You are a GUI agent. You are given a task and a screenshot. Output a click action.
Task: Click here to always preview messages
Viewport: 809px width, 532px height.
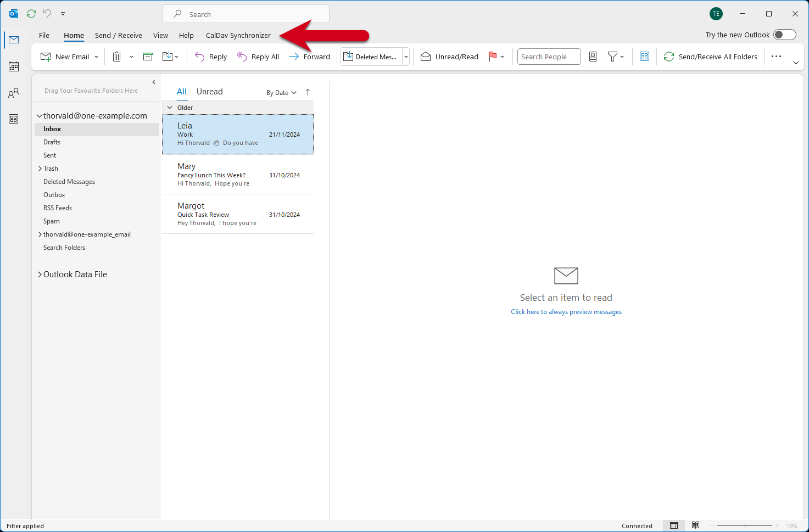click(x=566, y=311)
